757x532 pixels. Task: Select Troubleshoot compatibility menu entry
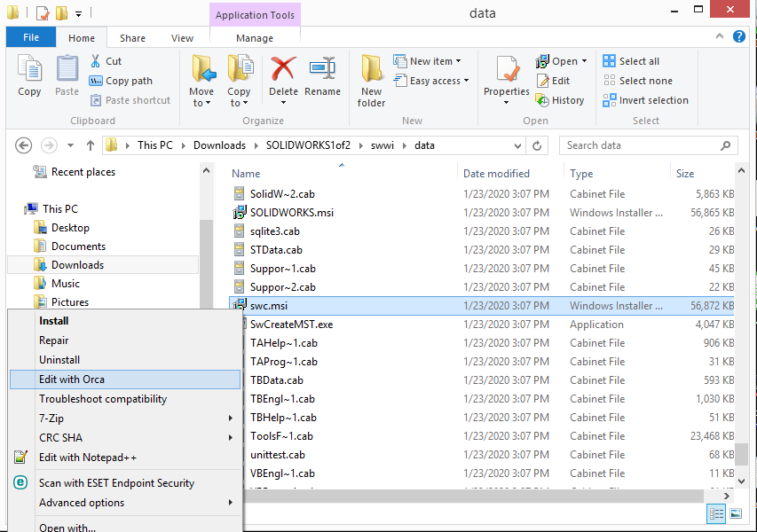(125, 399)
